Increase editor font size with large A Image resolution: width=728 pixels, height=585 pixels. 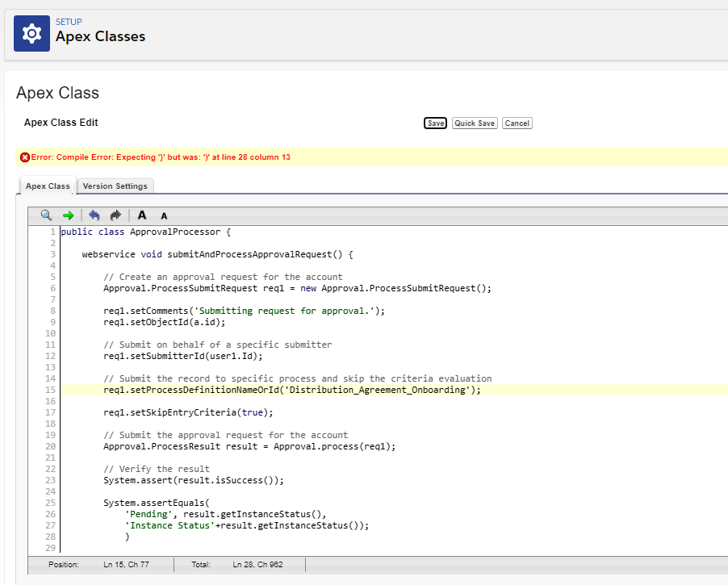(x=142, y=215)
